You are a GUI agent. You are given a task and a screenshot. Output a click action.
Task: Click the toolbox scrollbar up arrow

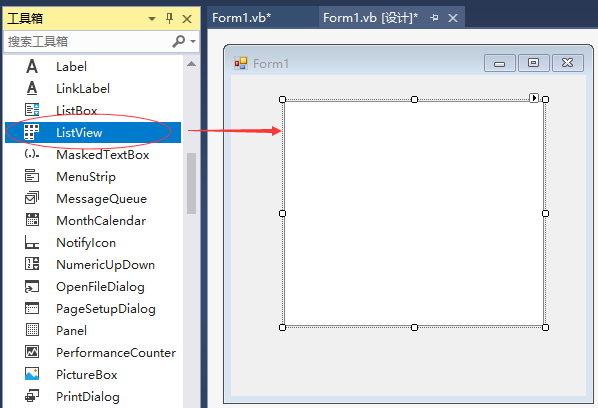click(x=191, y=64)
